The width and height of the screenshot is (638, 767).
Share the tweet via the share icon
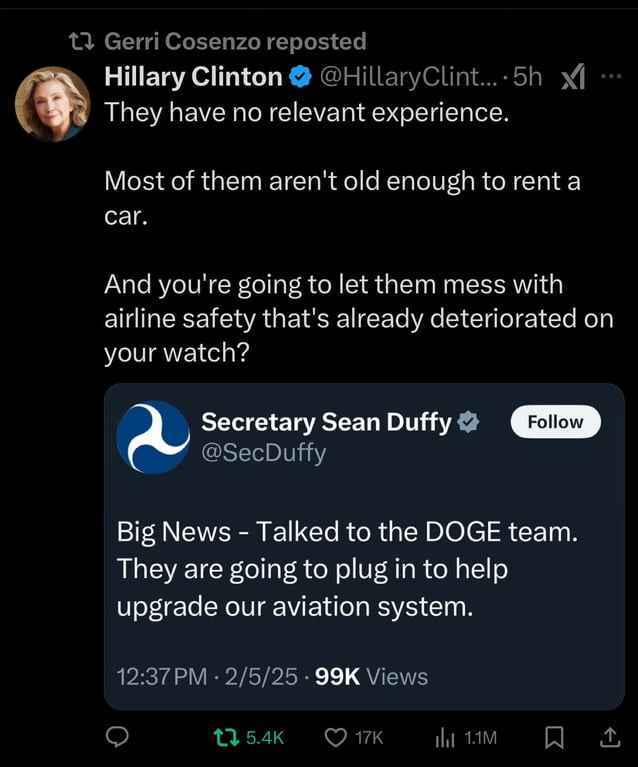click(x=608, y=737)
